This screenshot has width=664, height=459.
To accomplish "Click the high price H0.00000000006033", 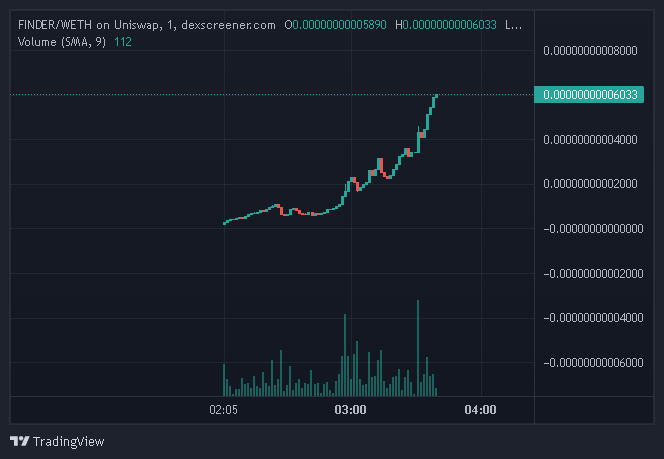I will [x=445, y=25].
